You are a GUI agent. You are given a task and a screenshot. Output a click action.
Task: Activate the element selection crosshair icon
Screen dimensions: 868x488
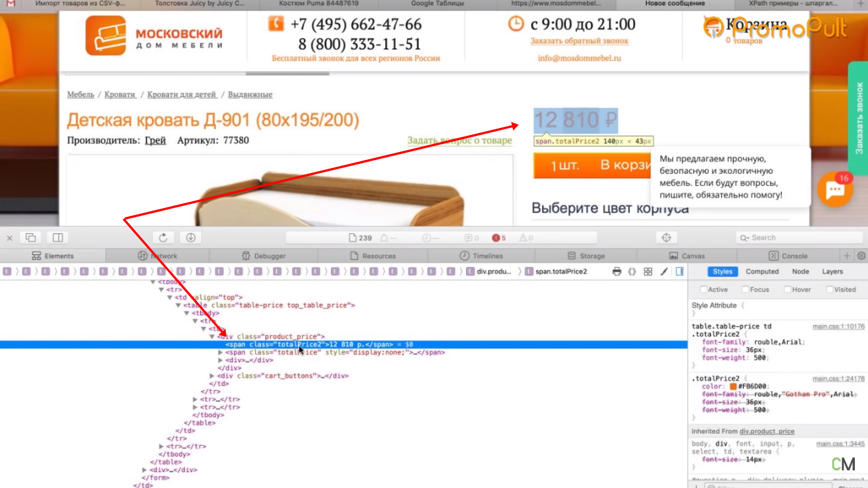coord(666,237)
